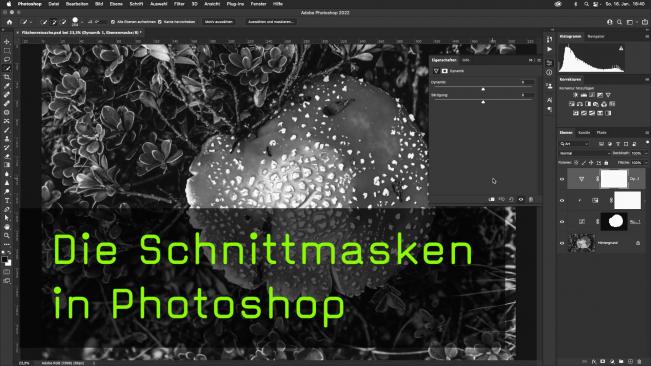Add a Brightness/Contrast adjustment in Korrekturen
The width and height of the screenshot is (651, 366).
[575, 95]
